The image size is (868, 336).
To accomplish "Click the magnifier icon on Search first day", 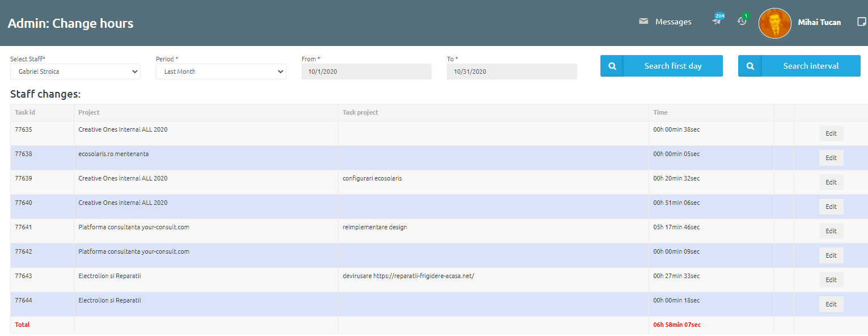I will (612, 66).
